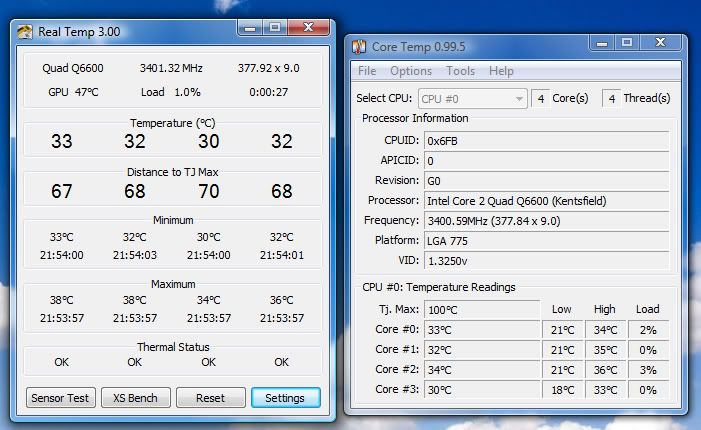Click Core #1 high value 35°C

pos(605,350)
